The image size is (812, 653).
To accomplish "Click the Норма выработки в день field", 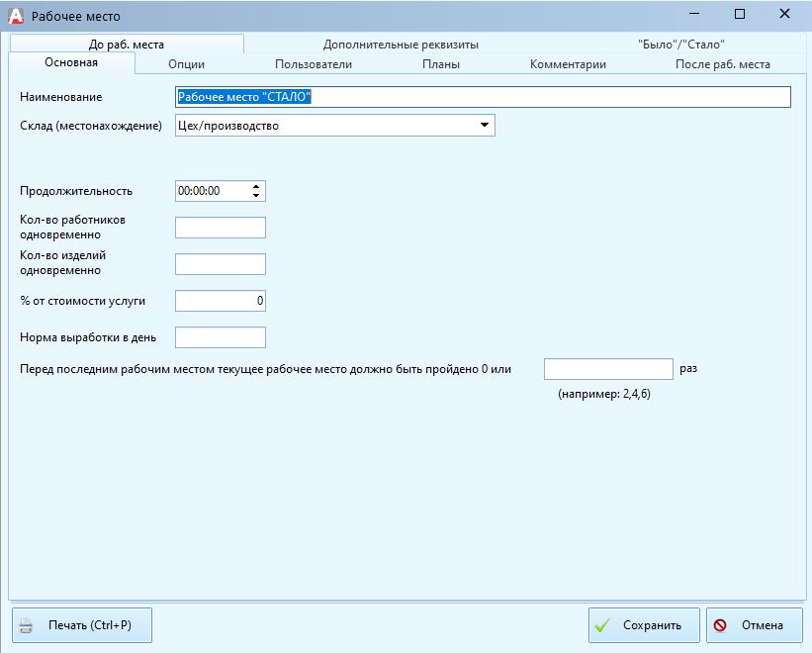I will tap(221, 337).
